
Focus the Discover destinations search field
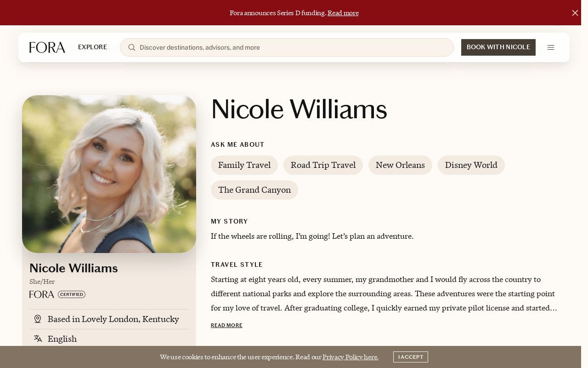(287, 47)
